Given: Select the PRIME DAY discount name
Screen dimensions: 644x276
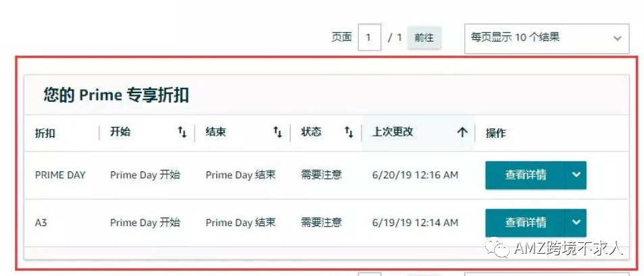Looking at the screenshot, I should pyautogui.click(x=60, y=175).
